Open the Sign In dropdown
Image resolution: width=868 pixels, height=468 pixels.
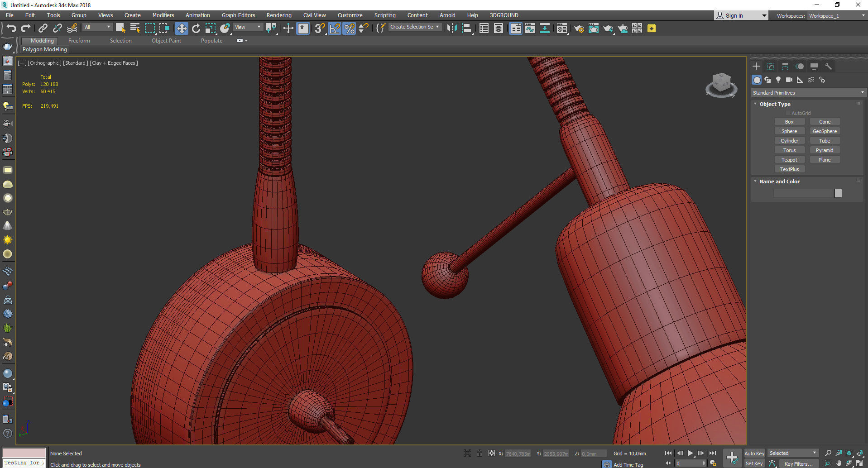[741, 15]
